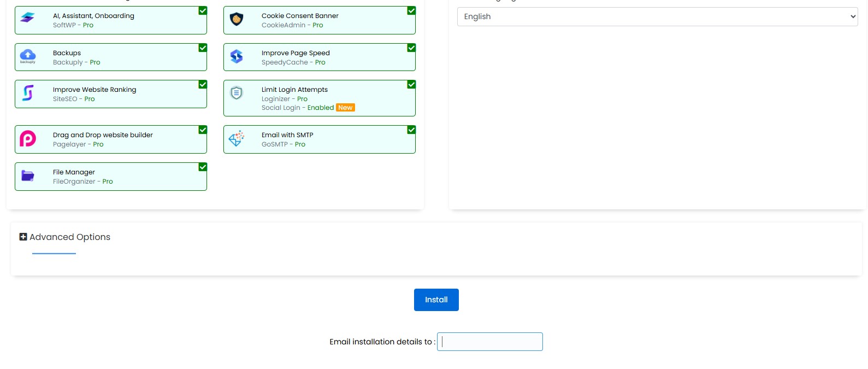
Task: Uncheck the Backups Backuply checkbox
Action: [x=203, y=48]
